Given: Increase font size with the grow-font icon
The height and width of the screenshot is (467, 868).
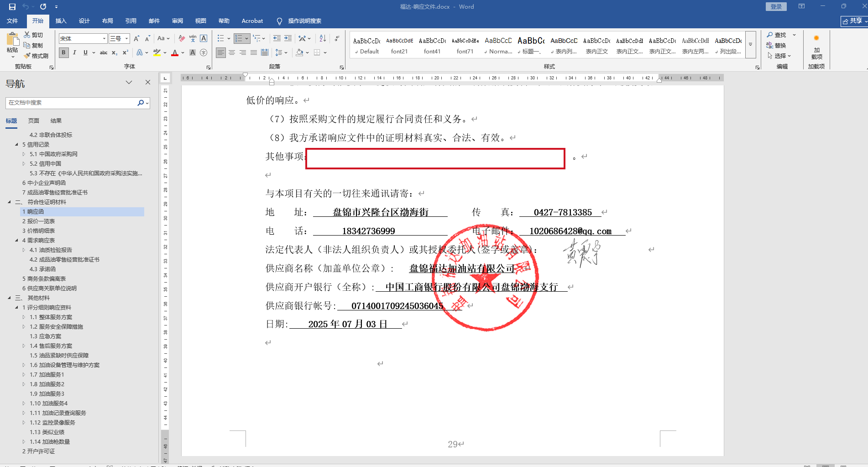Looking at the screenshot, I should 136,39.
